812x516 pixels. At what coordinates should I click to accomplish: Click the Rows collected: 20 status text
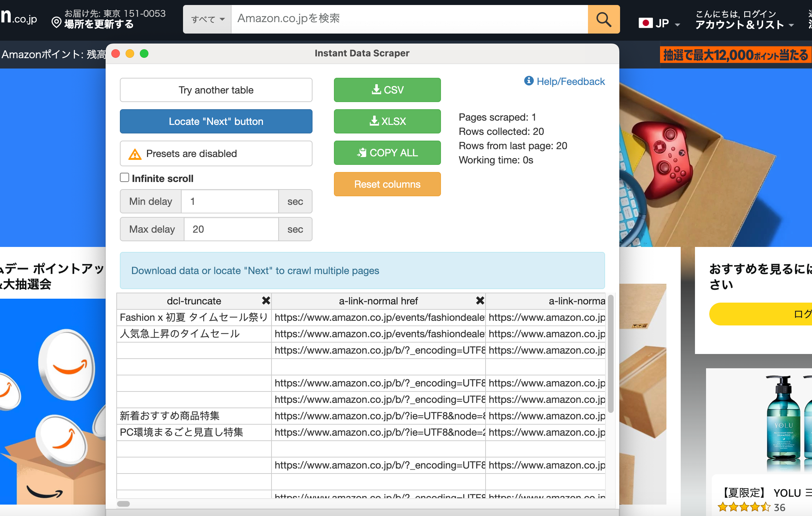(501, 131)
